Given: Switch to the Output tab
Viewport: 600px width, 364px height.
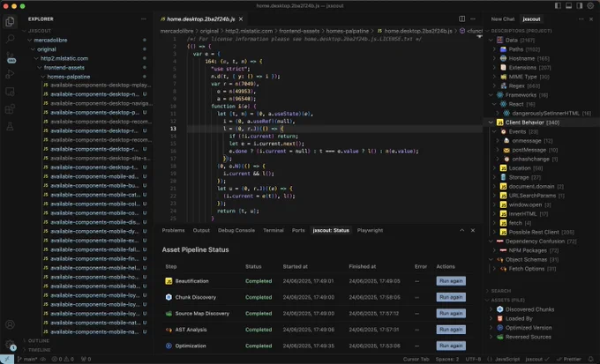Looking at the screenshot, I should point(201,230).
